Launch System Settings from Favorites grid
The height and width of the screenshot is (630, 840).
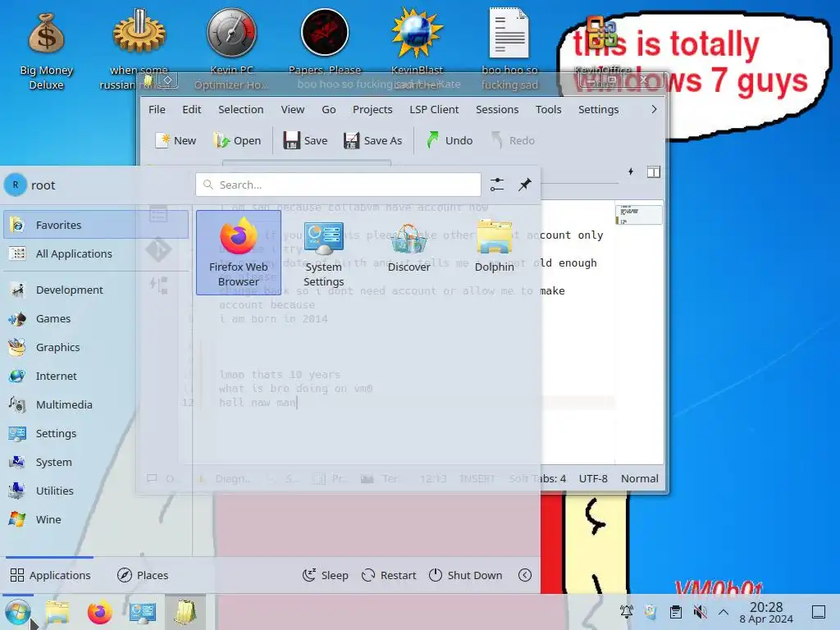point(323,253)
